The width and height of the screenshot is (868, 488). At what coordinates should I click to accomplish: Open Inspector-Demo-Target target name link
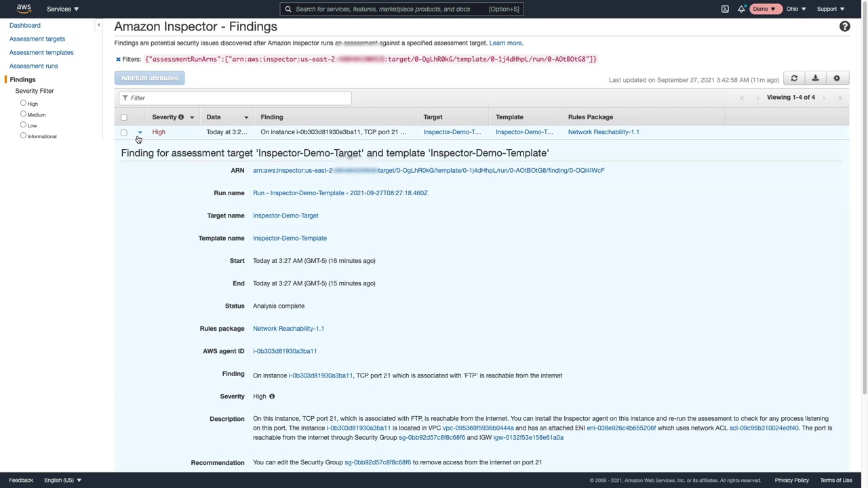(x=285, y=216)
